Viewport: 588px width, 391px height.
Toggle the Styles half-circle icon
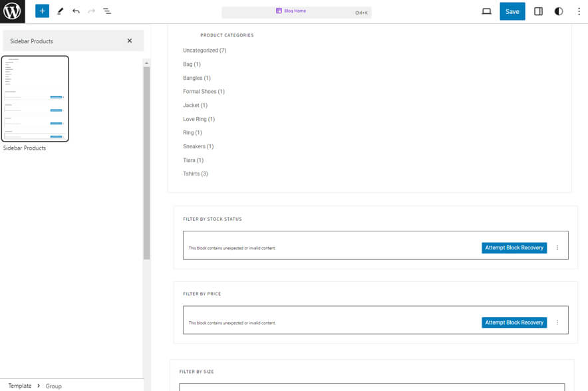point(559,11)
